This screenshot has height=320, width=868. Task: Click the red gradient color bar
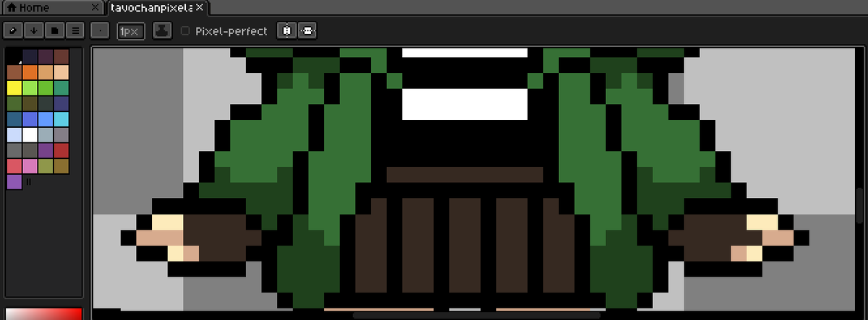tap(43, 314)
